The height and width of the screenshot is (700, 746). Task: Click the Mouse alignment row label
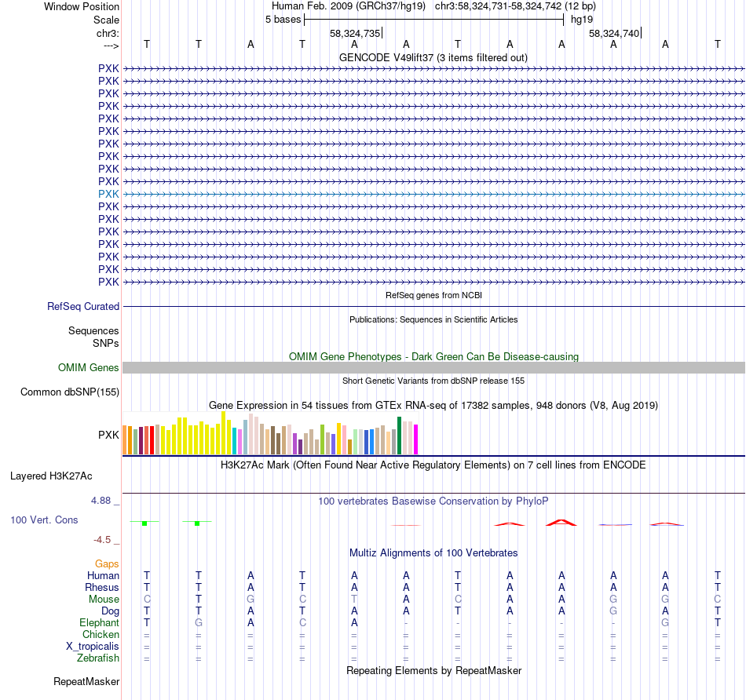[x=104, y=600]
